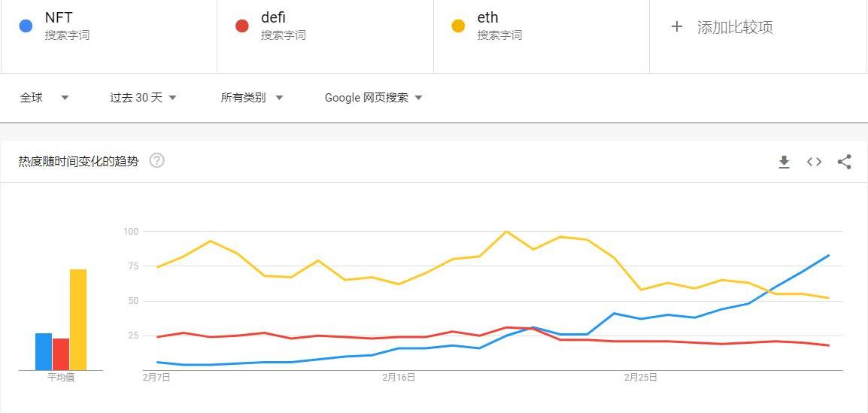Screen dimensions: 868x413
Task: Open the Google 网页搜索 search type dropdown
Action: pyautogui.click(x=373, y=98)
